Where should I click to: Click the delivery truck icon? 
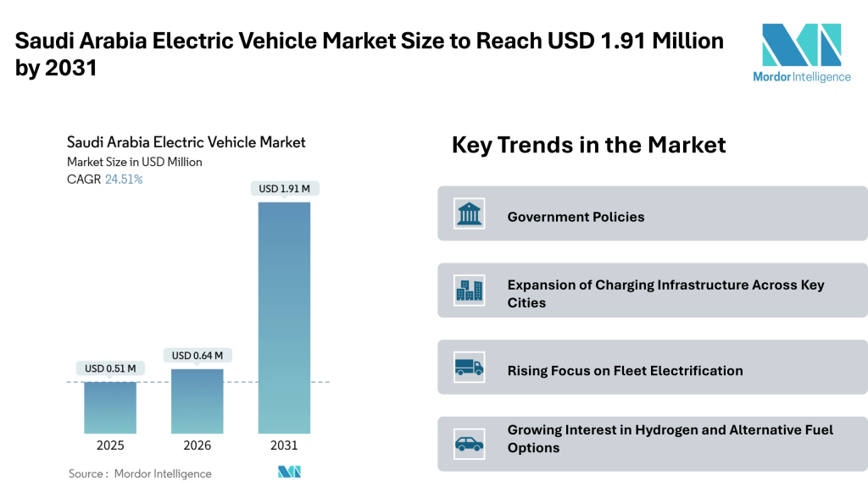pos(469,368)
